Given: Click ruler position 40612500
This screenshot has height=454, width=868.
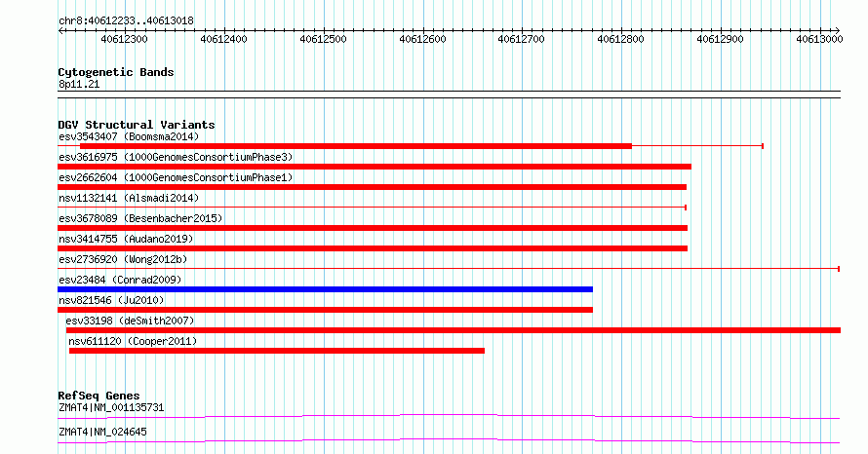Looking at the screenshot, I should (323, 39).
